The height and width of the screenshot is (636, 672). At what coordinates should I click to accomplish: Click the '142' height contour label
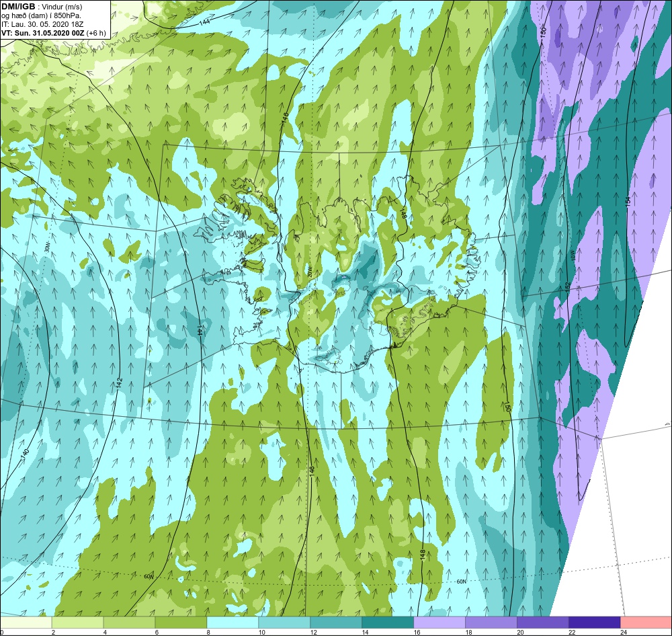120,383
